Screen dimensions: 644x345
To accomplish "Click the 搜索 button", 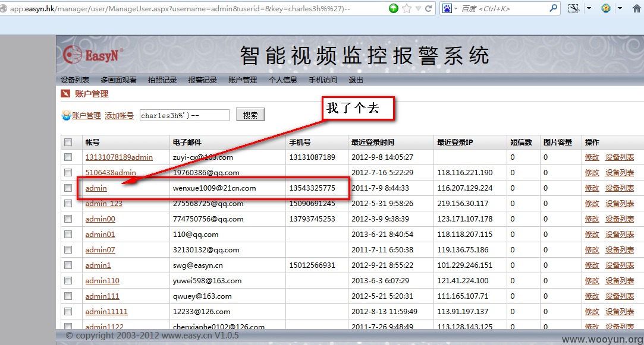I will [x=250, y=115].
